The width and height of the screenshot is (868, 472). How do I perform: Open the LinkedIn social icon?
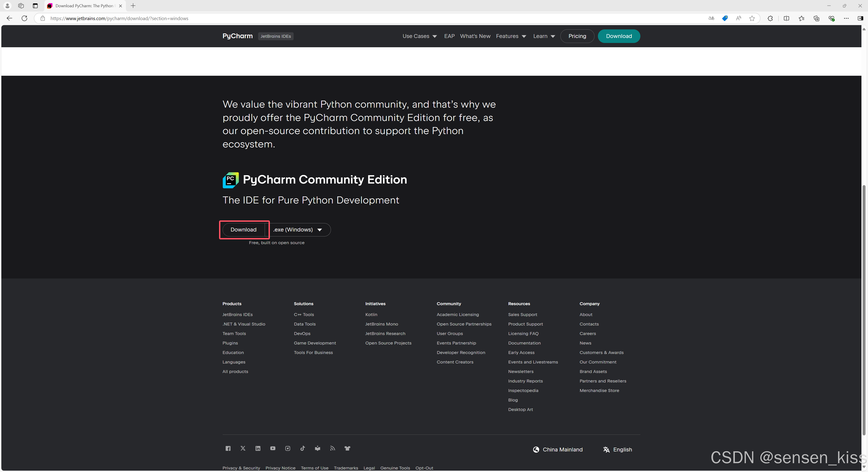tap(258, 448)
